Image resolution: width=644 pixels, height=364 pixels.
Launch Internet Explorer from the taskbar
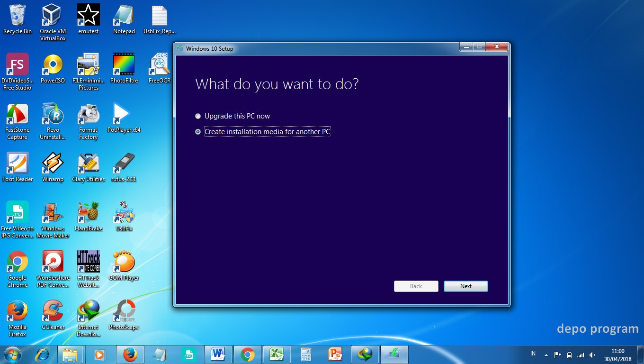tap(43, 355)
